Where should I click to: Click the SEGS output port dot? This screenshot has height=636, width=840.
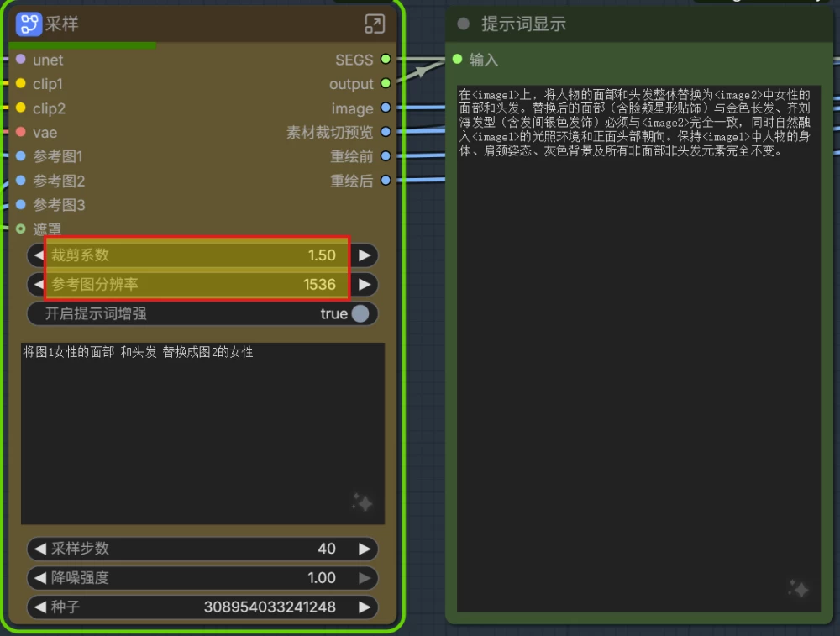[x=386, y=59]
